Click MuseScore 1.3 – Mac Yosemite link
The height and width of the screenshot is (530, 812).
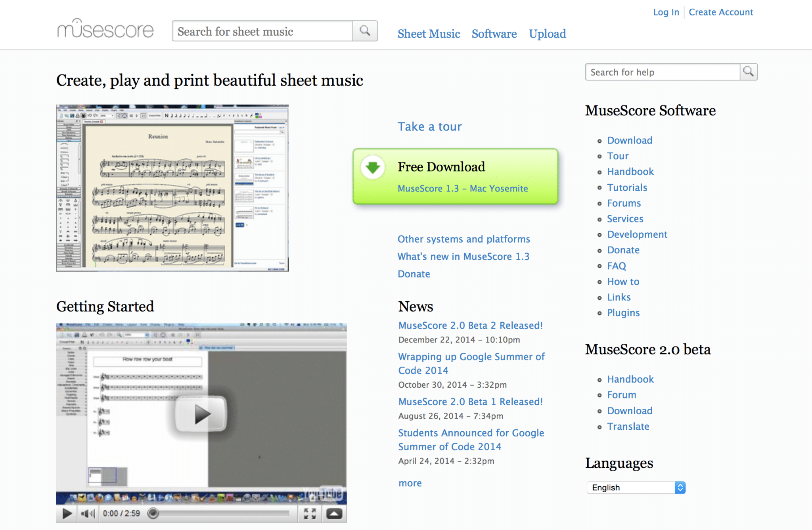click(463, 188)
